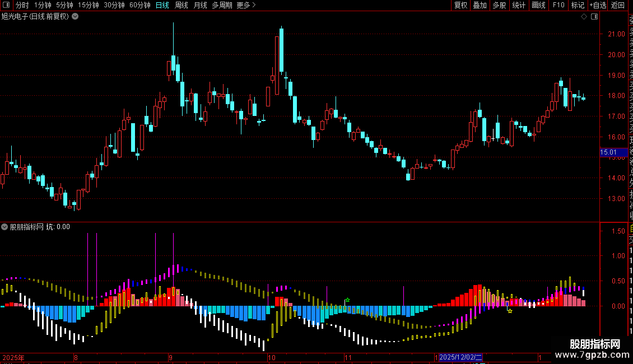
Task: Click the 叠加 overlay button
Action: tap(480, 5)
